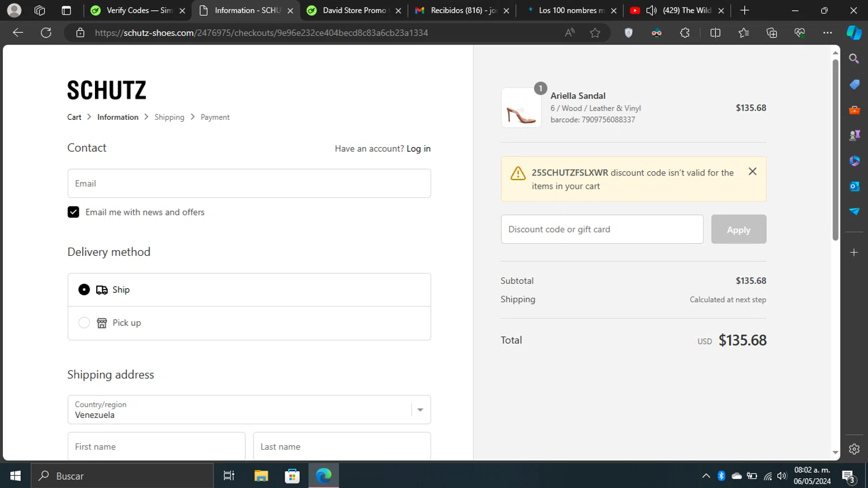868x488 pixels.
Task: Add a sidebar app with plus icon
Action: point(854,252)
